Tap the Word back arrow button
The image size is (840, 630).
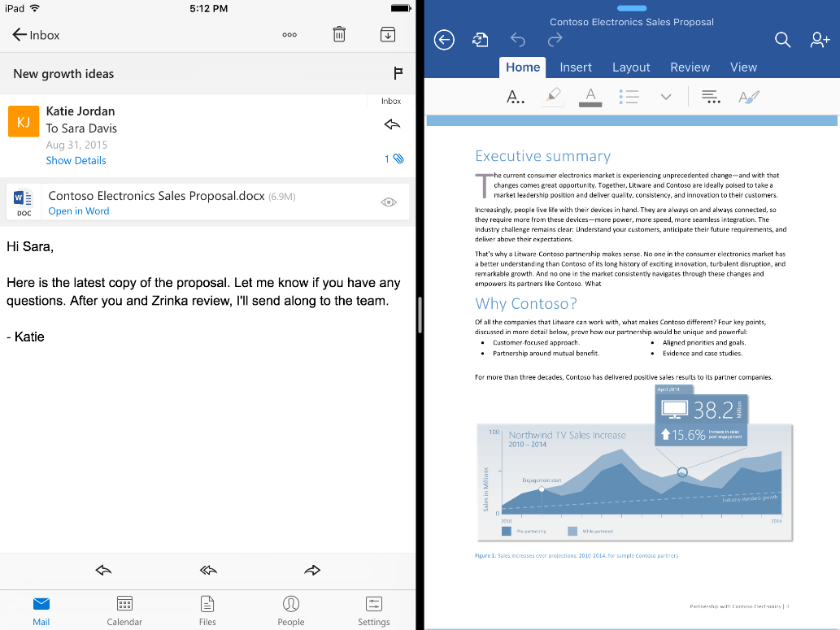point(444,40)
